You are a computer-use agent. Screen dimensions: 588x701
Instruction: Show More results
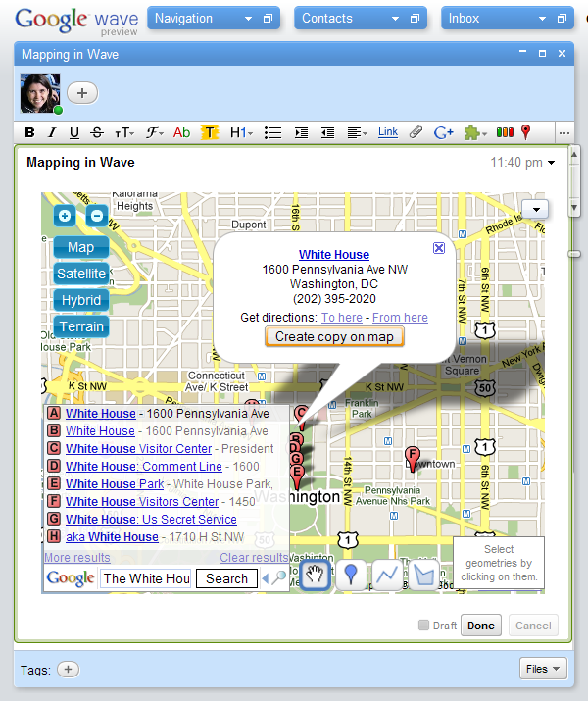coord(76,558)
